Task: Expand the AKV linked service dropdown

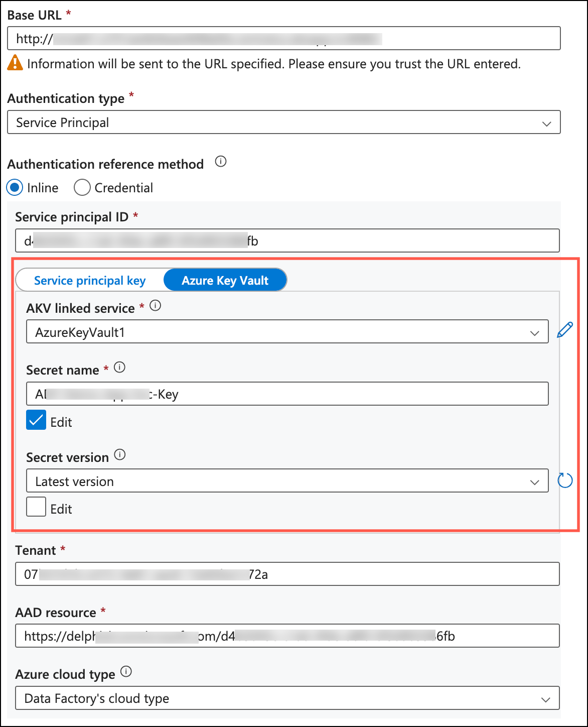Action: (287, 332)
